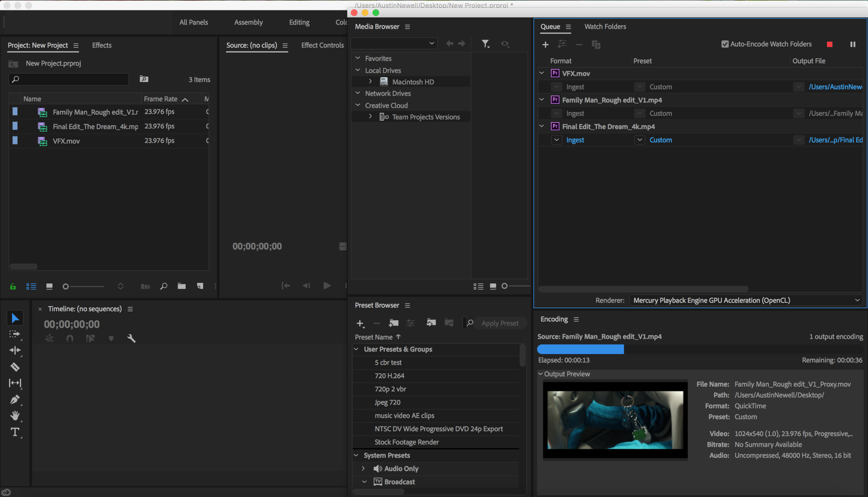
Task: Pause the encoding queue
Action: point(853,44)
